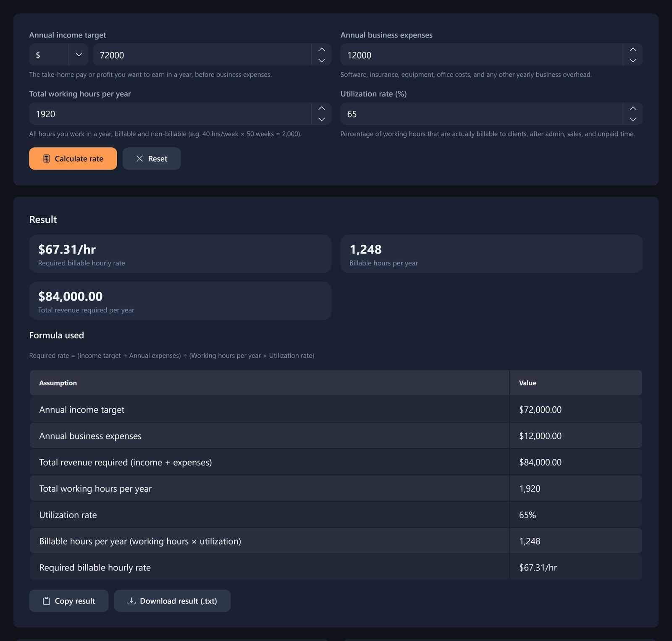The width and height of the screenshot is (672, 641).
Task: Select the Utilization rate table row label
Action: [68, 515]
